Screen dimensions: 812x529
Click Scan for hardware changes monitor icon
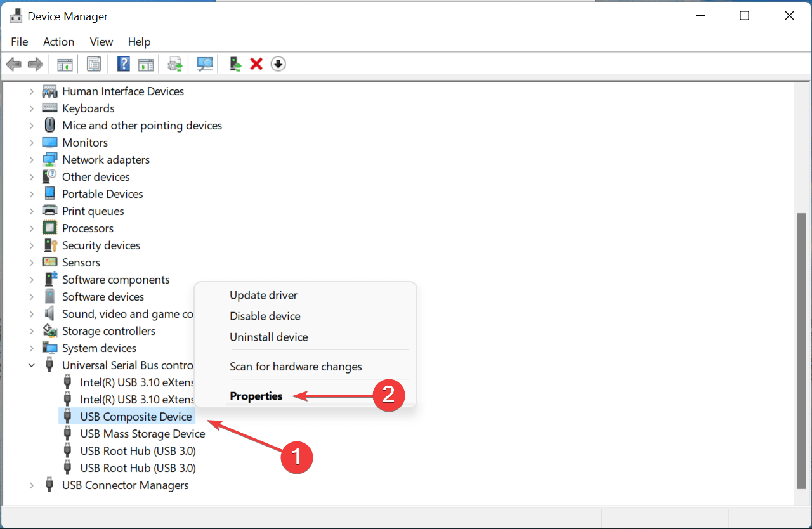click(x=205, y=64)
